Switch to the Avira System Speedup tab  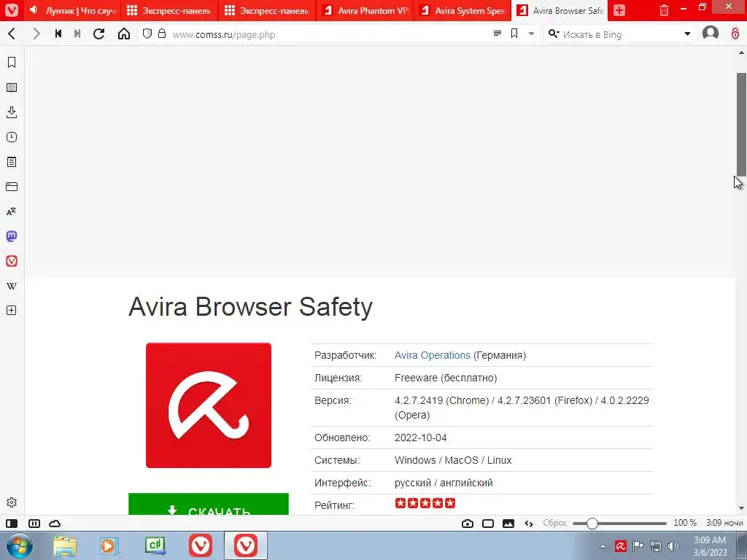click(x=462, y=10)
